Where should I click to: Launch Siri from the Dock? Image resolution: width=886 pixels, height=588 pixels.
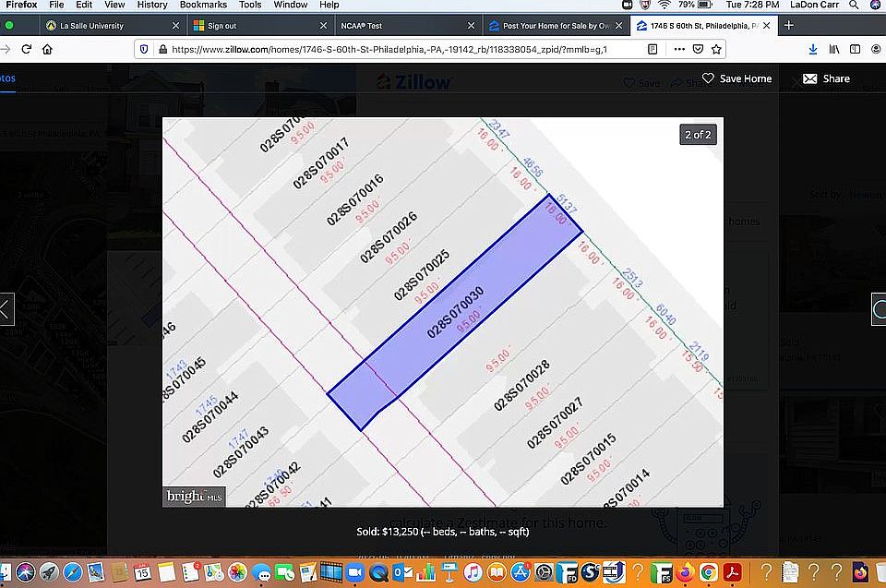coord(26,572)
